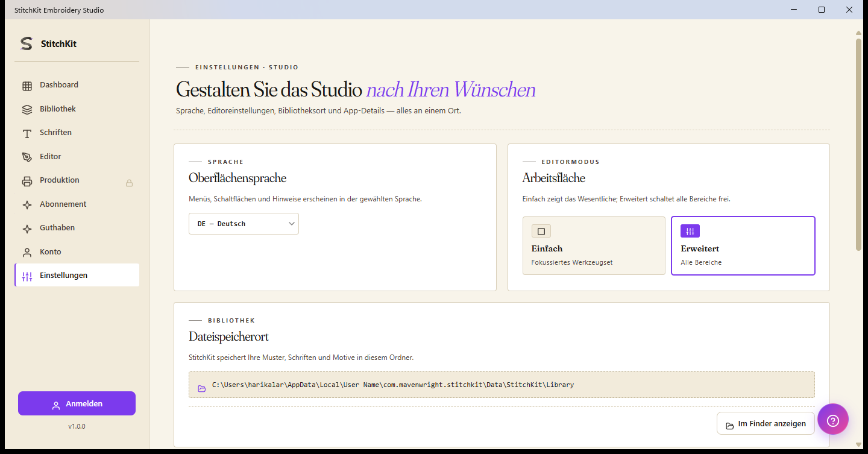Open the round help question mark button
Viewport: 868px width, 454px height.
point(833,420)
